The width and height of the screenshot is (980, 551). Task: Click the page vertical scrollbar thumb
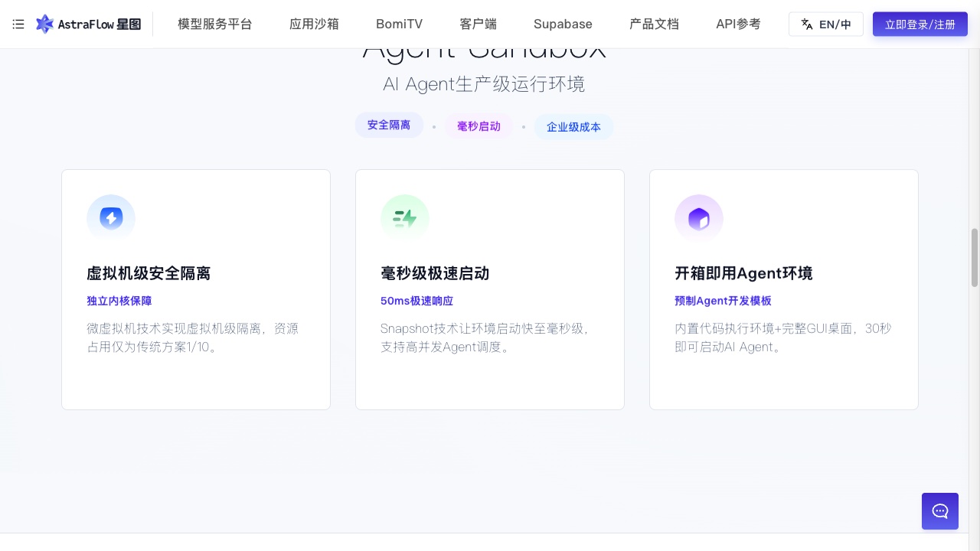coord(975,257)
